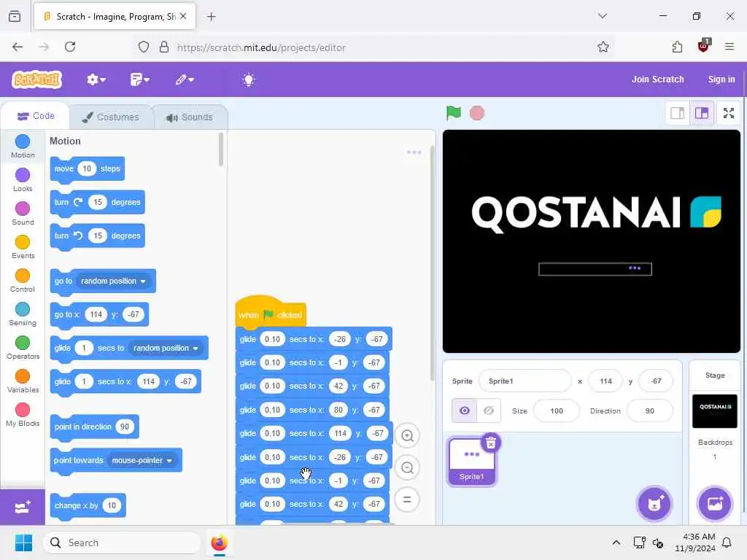747x560 pixels.
Task: Click the browser reload button
Action: point(70,47)
